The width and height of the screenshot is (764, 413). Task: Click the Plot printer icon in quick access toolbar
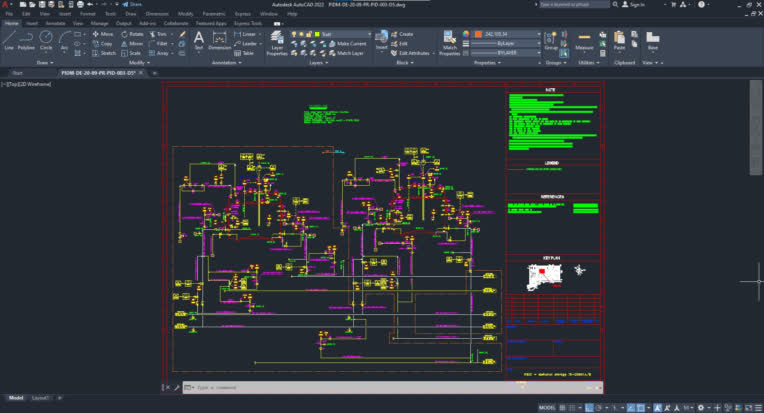(80, 4)
